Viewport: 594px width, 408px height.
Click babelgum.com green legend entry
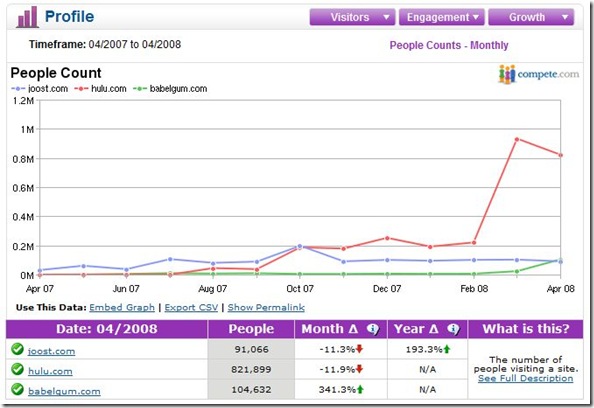pyautogui.click(x=170, y=89)
